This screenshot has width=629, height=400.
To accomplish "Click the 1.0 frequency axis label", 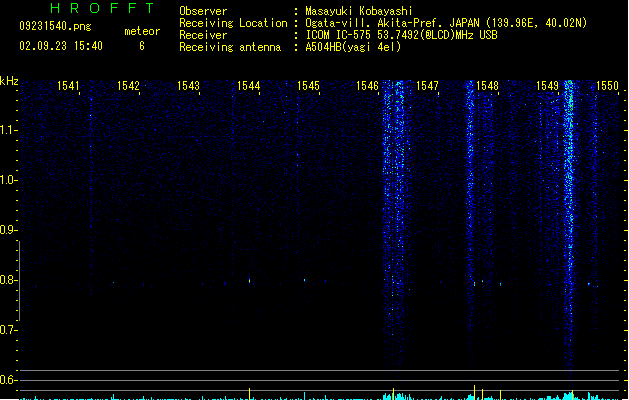I will tap(8, 180).
